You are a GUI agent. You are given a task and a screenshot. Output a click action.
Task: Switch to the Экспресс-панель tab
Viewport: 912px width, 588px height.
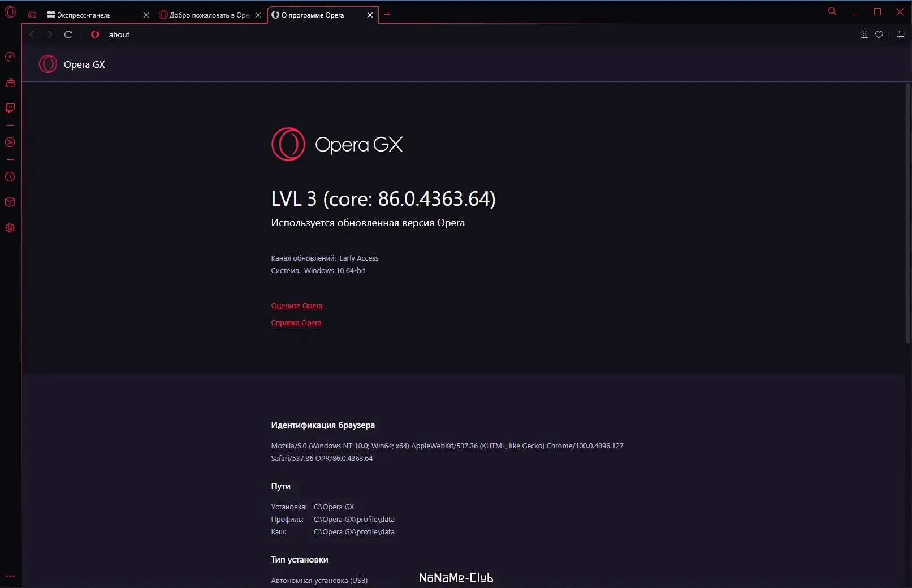(x=98, y=15)
